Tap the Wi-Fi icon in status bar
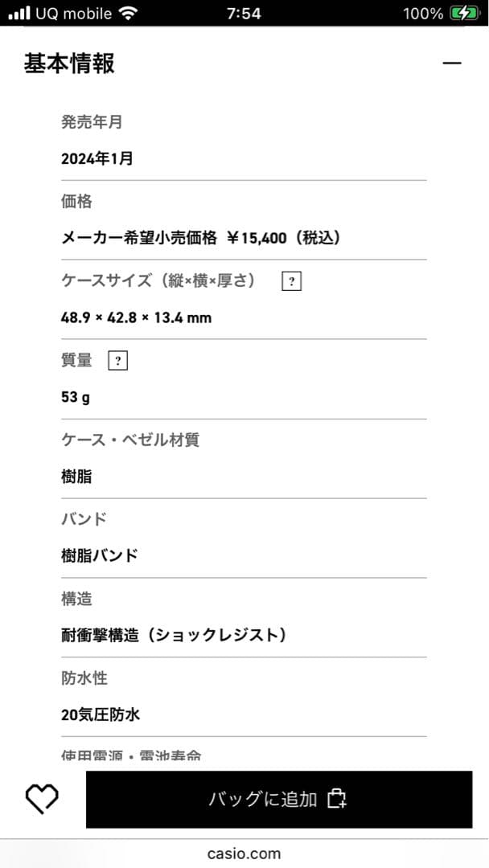 [127, 13]
